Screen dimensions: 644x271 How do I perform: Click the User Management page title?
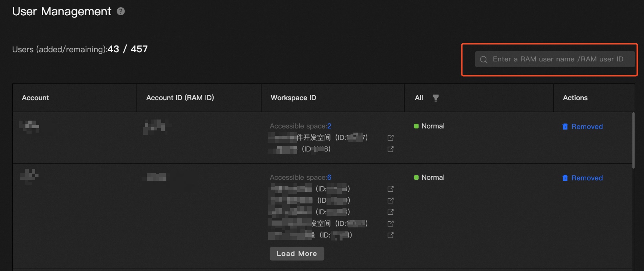[x=62, y=12]
